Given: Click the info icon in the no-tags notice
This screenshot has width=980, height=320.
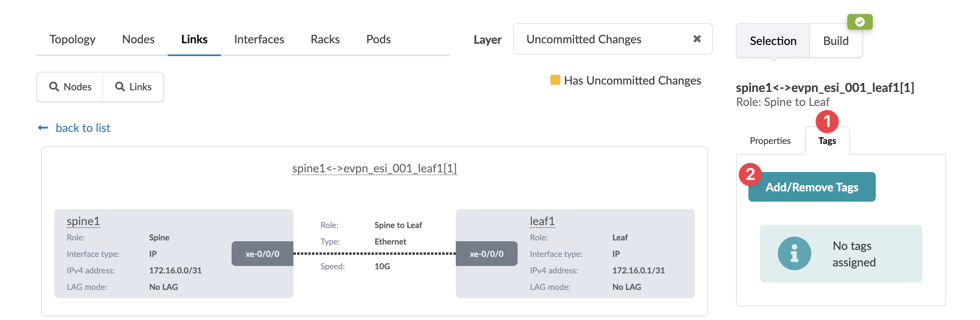Looking at the screenshot, I should point(794,254).
